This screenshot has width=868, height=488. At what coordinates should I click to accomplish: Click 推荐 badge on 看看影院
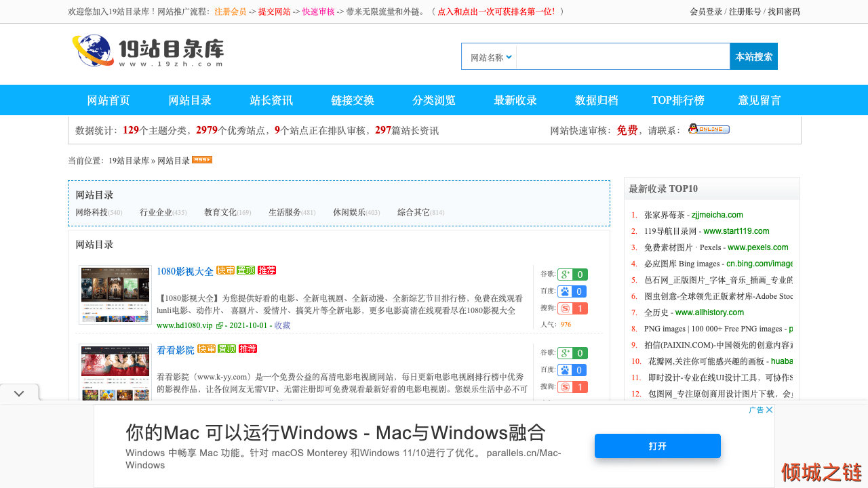(248, 349)
